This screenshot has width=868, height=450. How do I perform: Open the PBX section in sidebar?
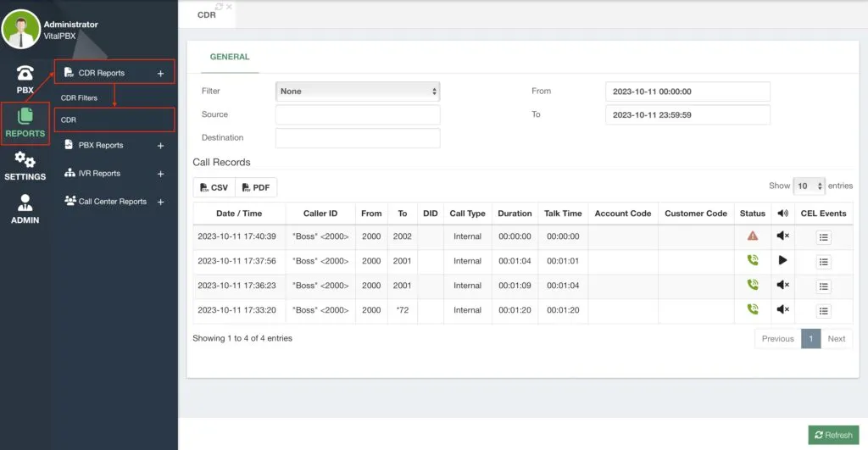(x=25, y=79)
